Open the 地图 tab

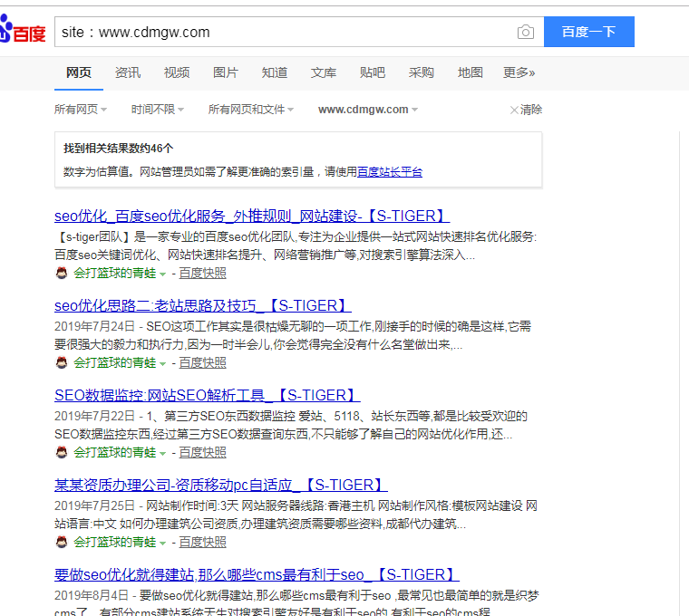[471, 72]
